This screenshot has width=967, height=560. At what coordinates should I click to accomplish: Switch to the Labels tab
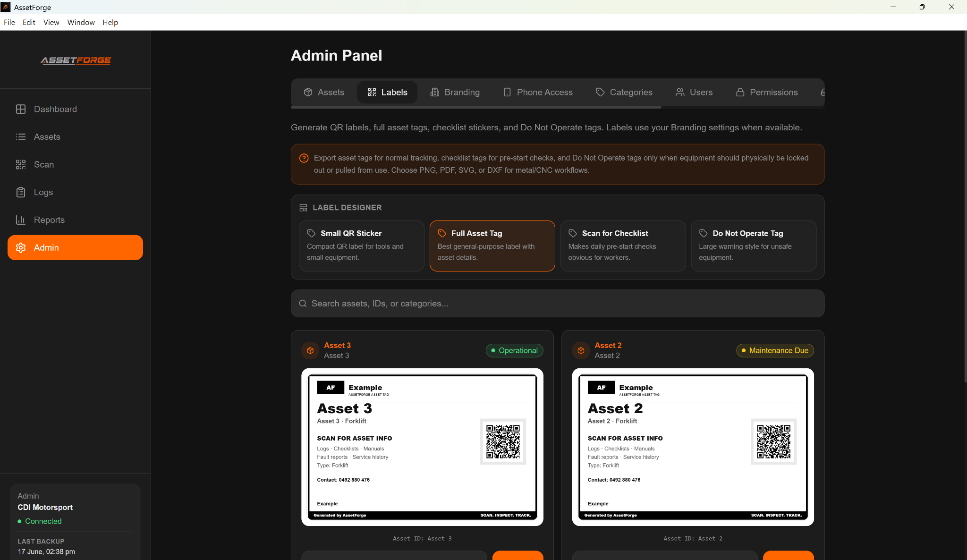click(x=387, y=92)
